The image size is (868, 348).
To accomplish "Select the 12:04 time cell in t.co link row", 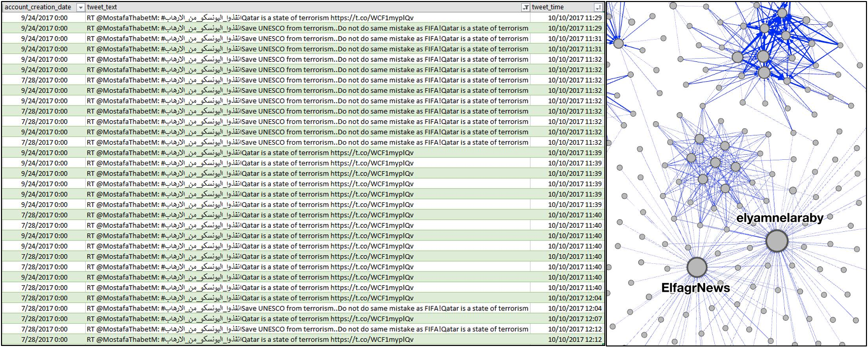I will click(x=574, y=298).
